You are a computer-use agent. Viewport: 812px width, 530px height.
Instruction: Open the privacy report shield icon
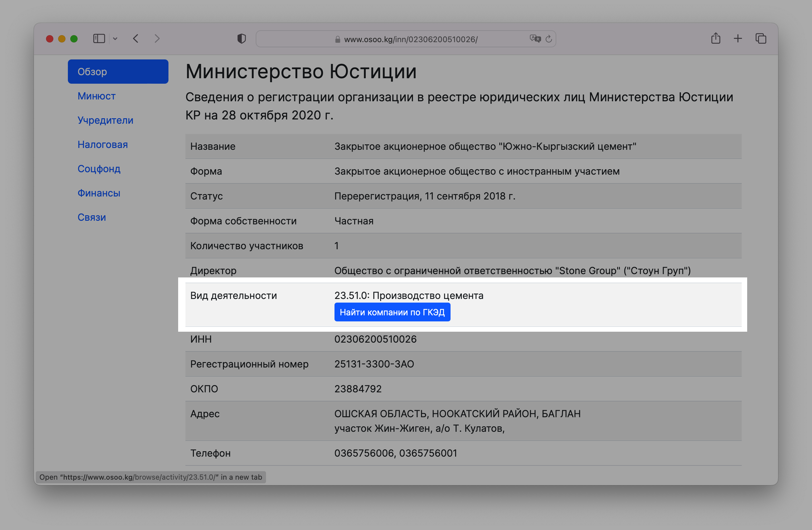(241, 39)
